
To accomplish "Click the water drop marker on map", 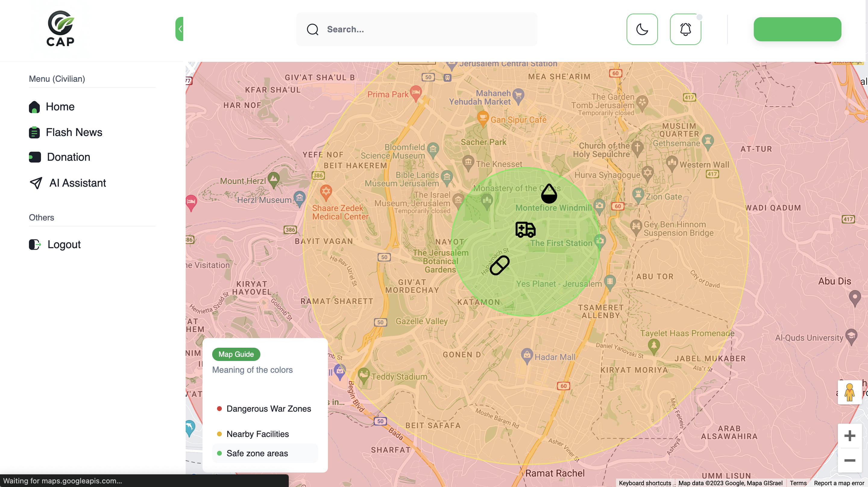I will 549,194.
